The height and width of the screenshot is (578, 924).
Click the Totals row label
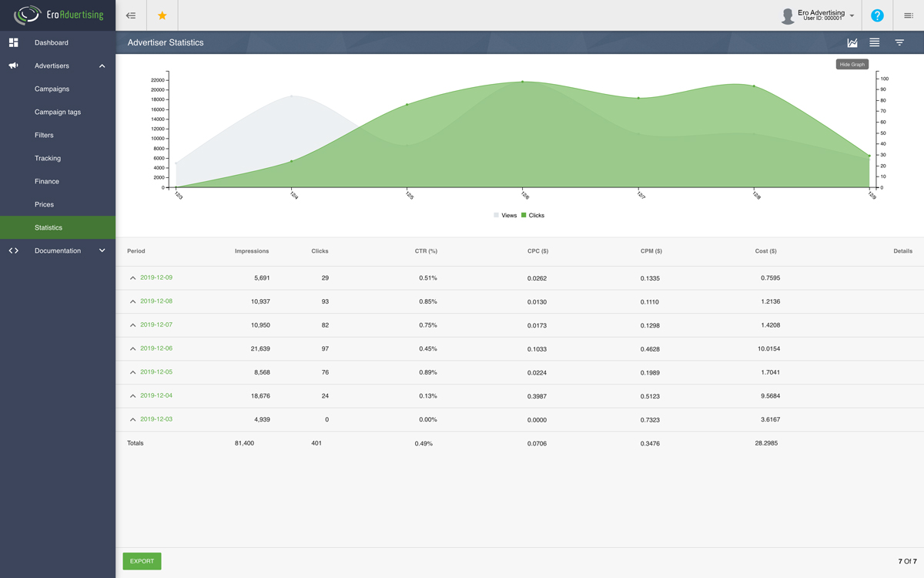pyautogui.click(x=136, y=443)
